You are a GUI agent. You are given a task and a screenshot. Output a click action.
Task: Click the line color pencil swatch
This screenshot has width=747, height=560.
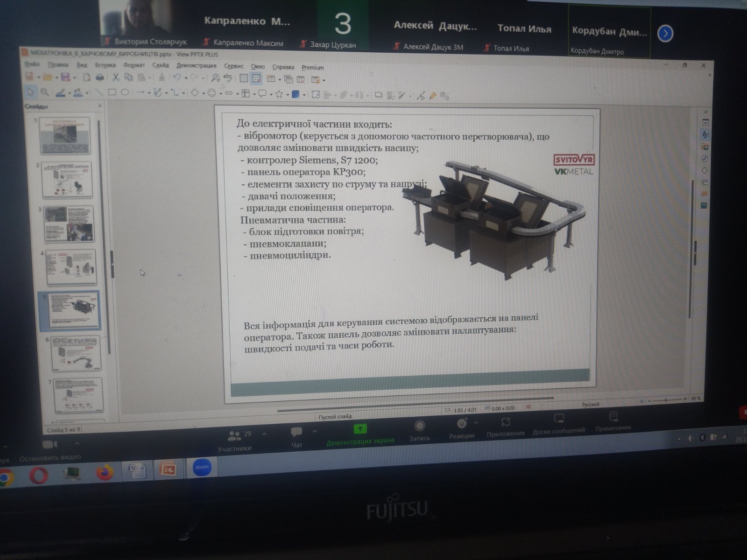pyautogui.click(x=61, y=92)
